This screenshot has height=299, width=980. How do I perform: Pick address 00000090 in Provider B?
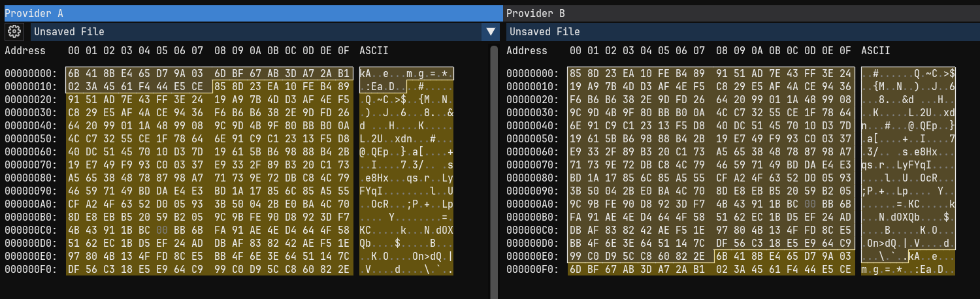[532, 191]
